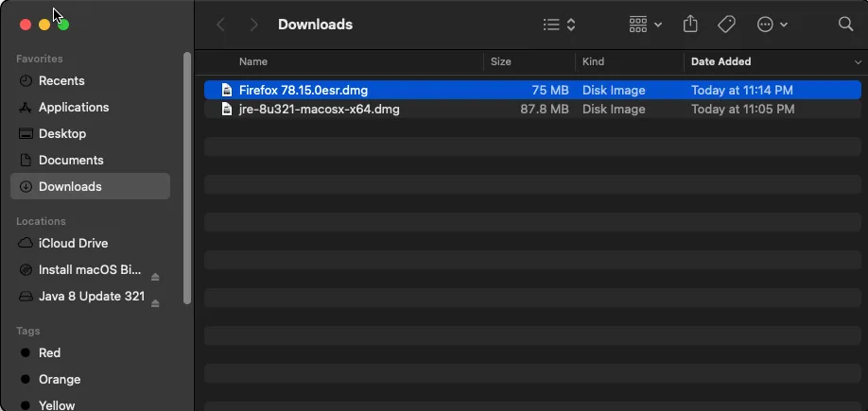Click the jre dmg disk image icon
Image resolution: width=868 pixels, height=411 pixels.
point(226,109)
